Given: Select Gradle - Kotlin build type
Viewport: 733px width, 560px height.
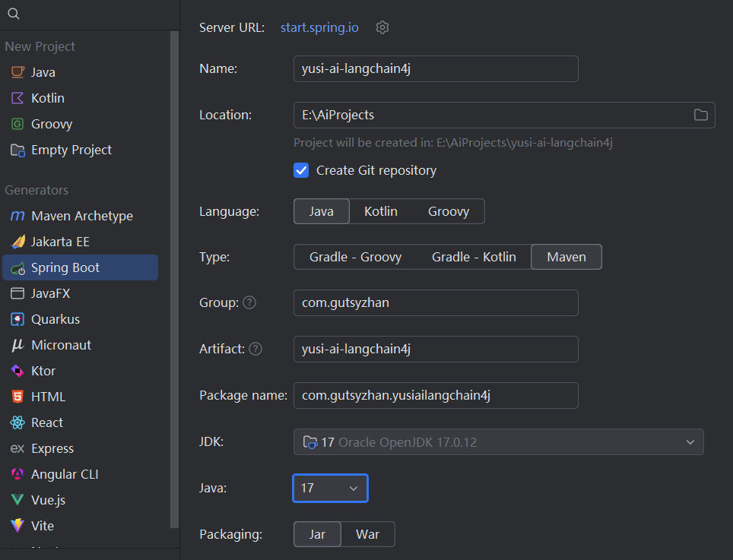Looking at the screenshot, I should point(474,257).
